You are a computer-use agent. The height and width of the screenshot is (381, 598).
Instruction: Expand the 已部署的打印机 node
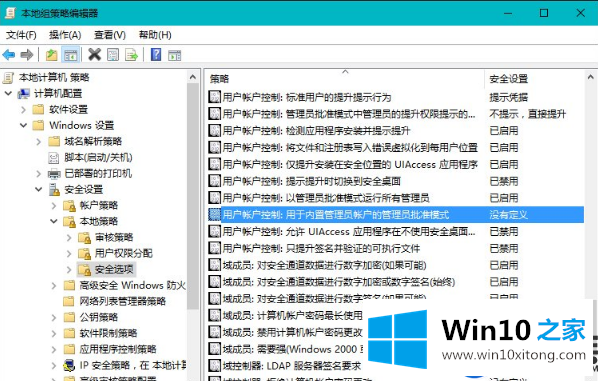point(39,174)
